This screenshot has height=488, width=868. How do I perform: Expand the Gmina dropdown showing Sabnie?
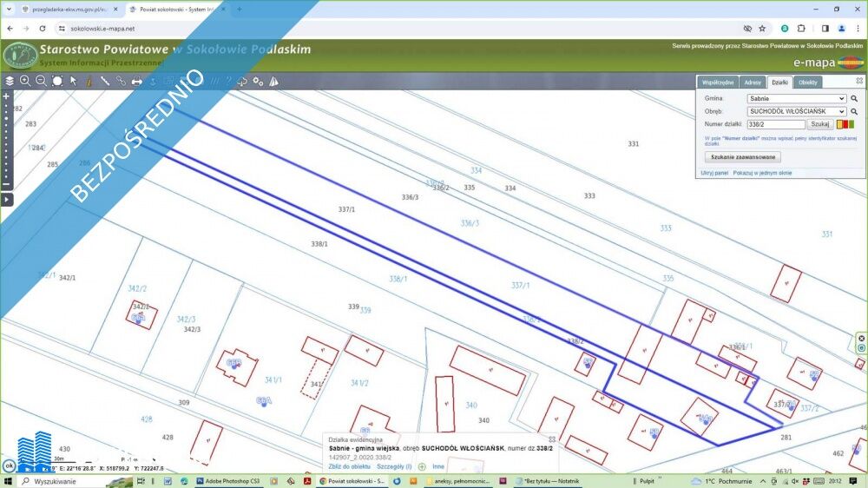pos(796,99)
